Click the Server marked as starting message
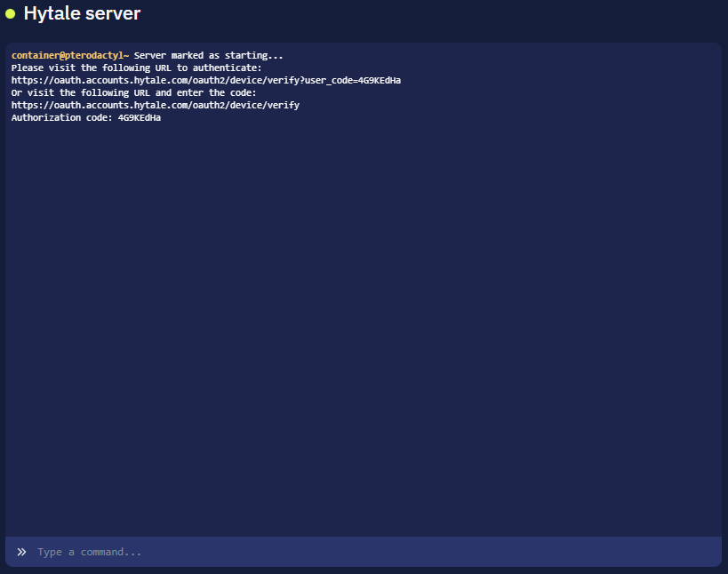728x574 pixels. click(208, 55)
